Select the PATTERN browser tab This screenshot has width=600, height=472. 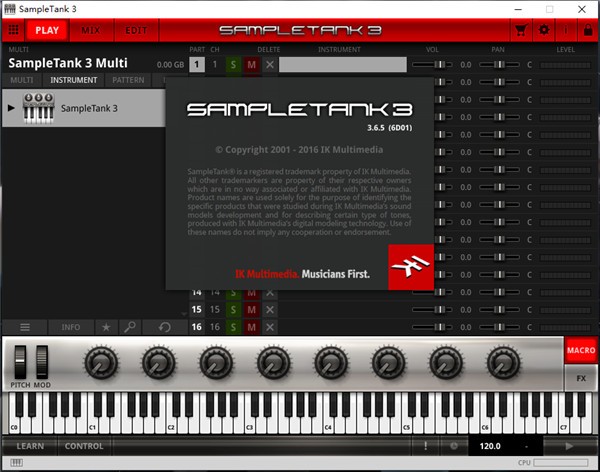pos(128,80)
